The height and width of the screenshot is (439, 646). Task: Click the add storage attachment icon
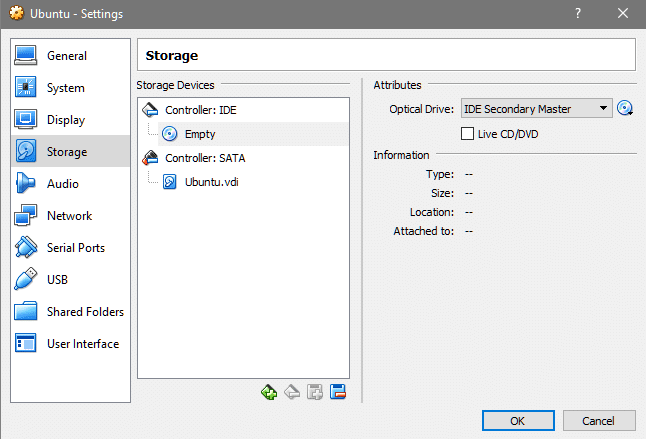[x=314, y=393]
